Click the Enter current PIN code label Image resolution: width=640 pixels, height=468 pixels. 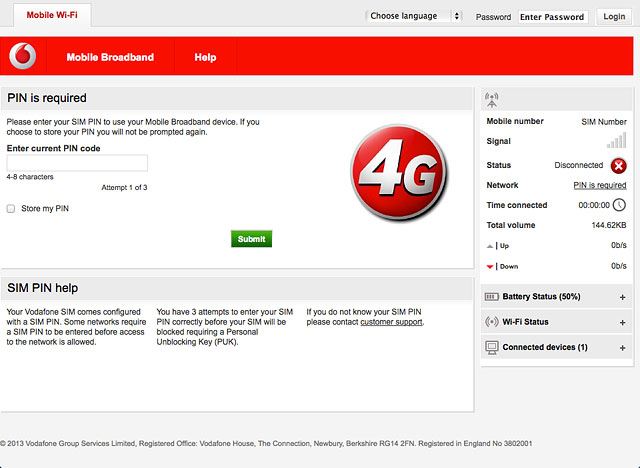53,149
